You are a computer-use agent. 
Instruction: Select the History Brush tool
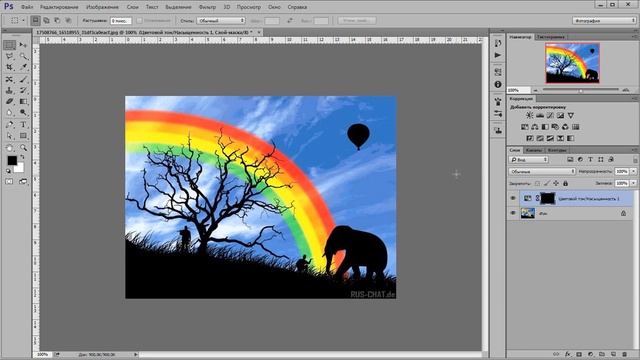[23, 90]
